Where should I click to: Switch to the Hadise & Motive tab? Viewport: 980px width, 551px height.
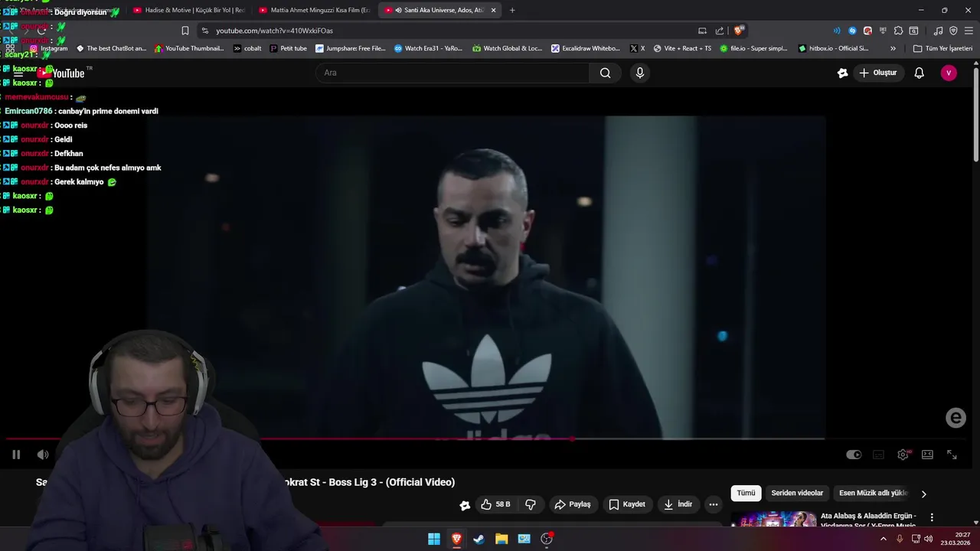[x=188, y=10]
